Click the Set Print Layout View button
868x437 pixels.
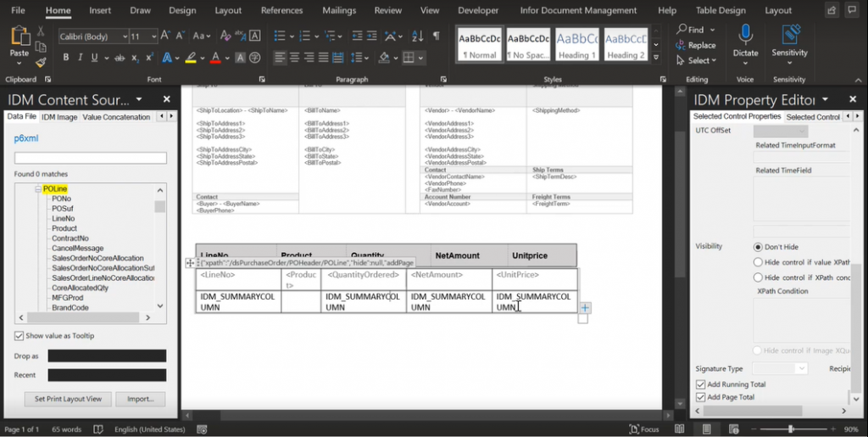point(68,399)
